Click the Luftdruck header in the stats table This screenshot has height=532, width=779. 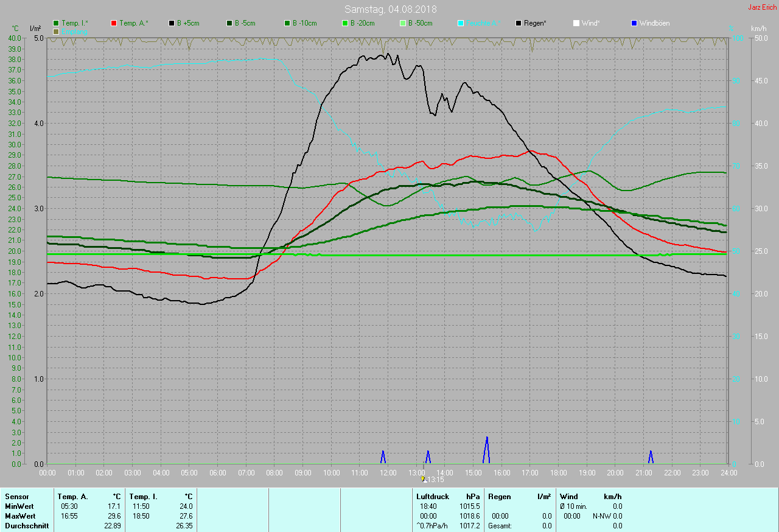coord(432,497)
